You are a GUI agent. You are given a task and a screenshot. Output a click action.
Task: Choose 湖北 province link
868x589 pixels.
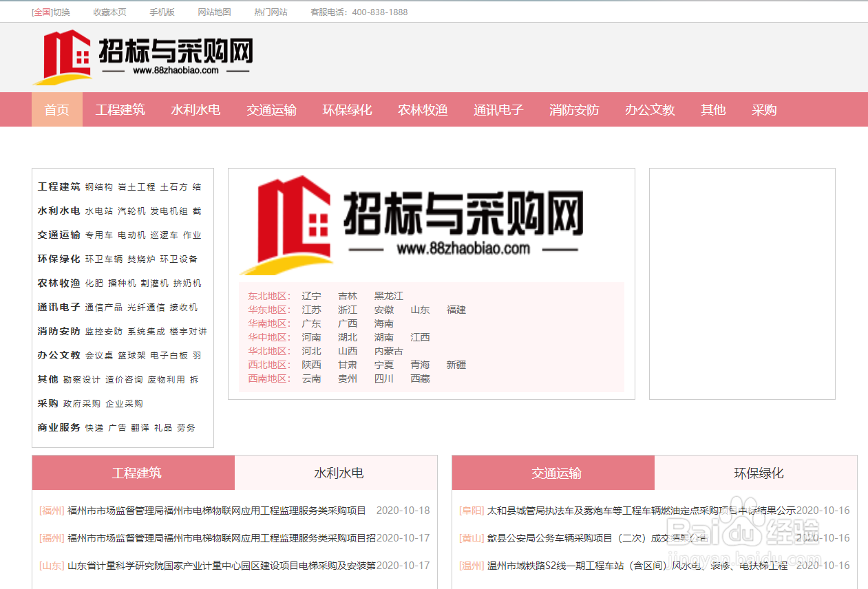[x=348, y=337]
